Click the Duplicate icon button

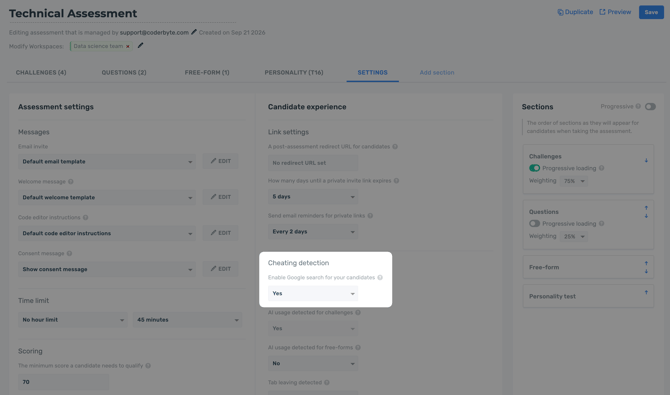575,12
